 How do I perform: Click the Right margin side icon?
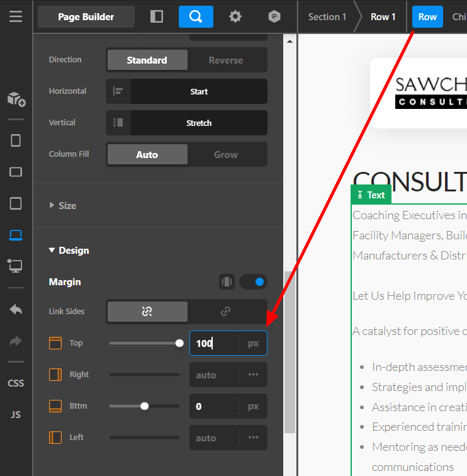click(55, 375)
